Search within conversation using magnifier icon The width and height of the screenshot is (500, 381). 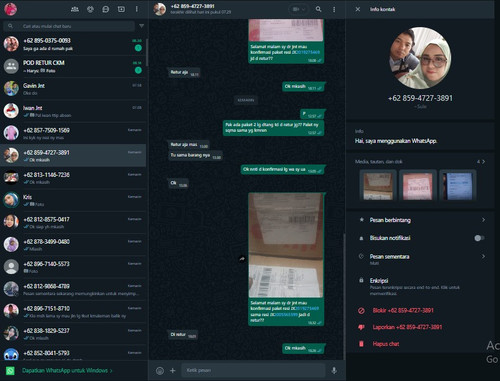[x=319, y=9]
